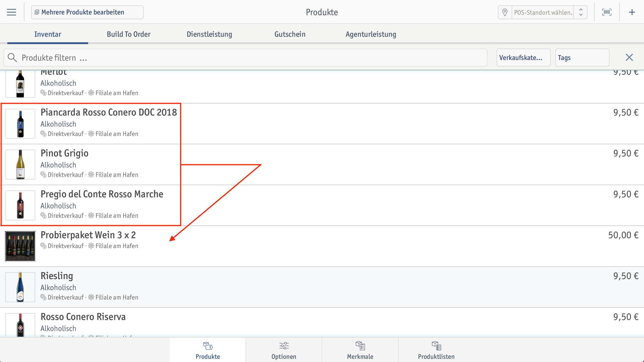644x362 pixels.
Task: Select the Riesling product name
Action: click(57, 276)
